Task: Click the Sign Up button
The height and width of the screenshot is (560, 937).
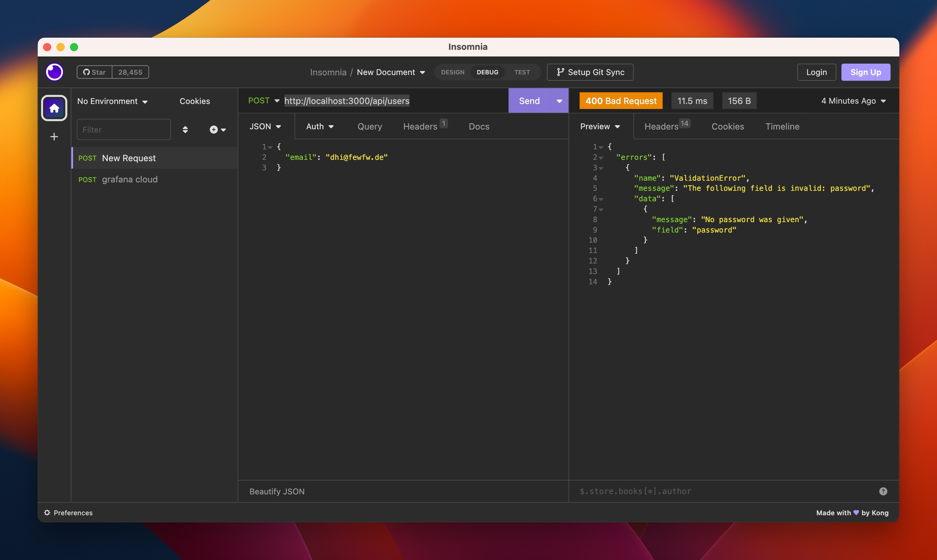Action: (865, 72)
